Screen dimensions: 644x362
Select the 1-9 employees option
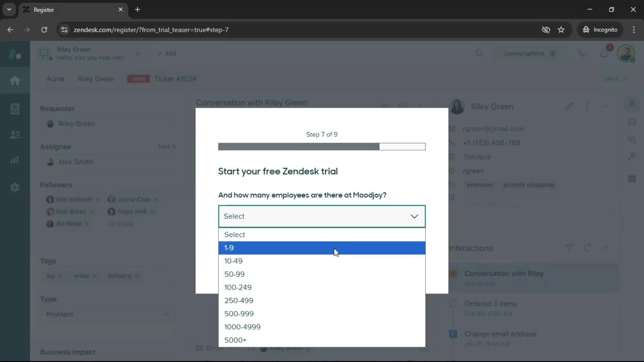tap(322, 248)
